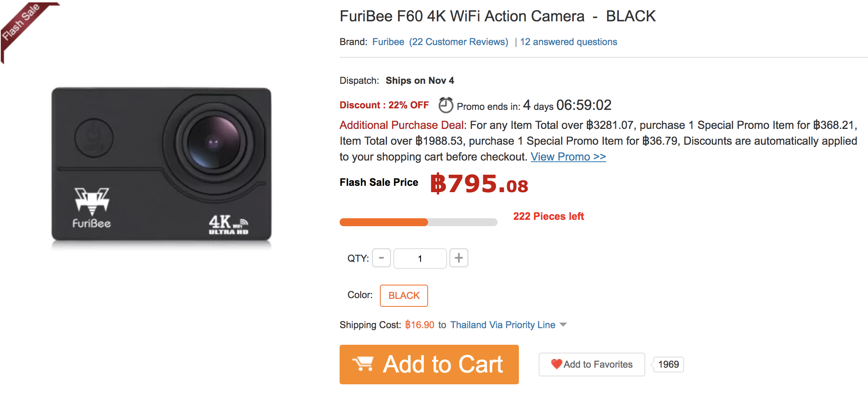Decrease quantity with the minus button
This screenshot has width=868, height=393.
point(381,258)
